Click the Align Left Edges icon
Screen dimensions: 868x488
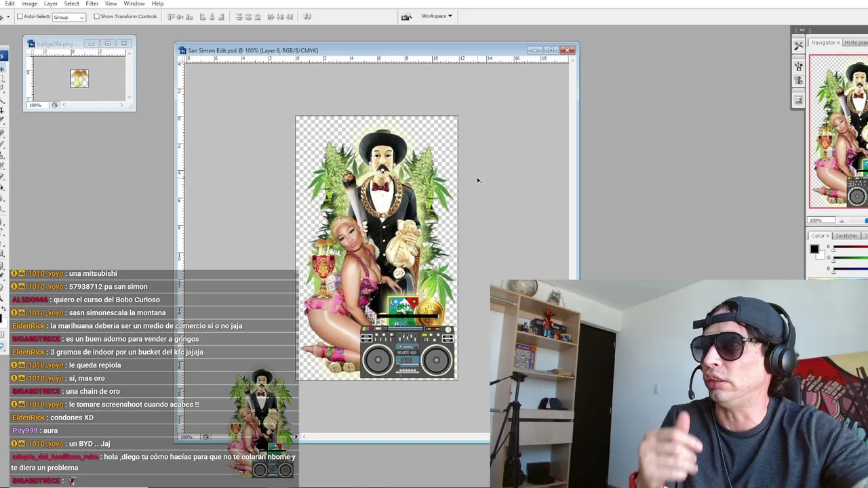pyautogui.click(x=202, y=16)
